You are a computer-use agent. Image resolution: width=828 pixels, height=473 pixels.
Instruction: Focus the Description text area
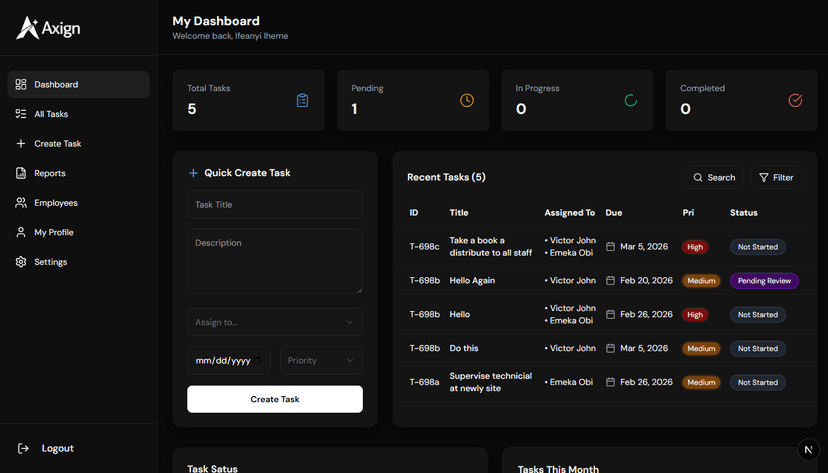click(x=275, y=261)
